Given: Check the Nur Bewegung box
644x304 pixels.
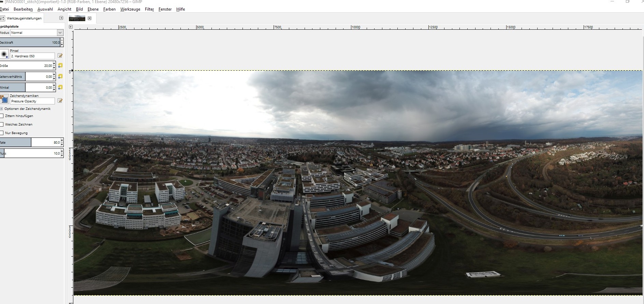Looking at the screenshot, I should coord(2,133).
